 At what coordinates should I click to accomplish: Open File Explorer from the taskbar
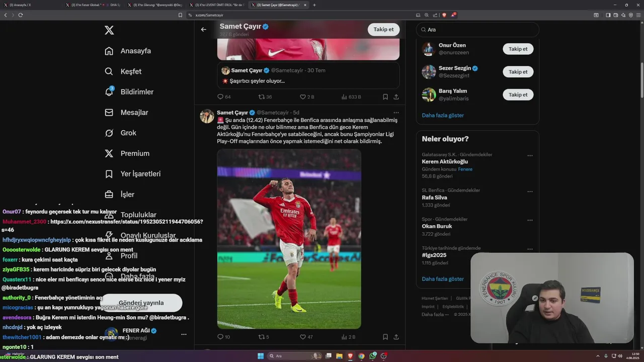[339, 356]
